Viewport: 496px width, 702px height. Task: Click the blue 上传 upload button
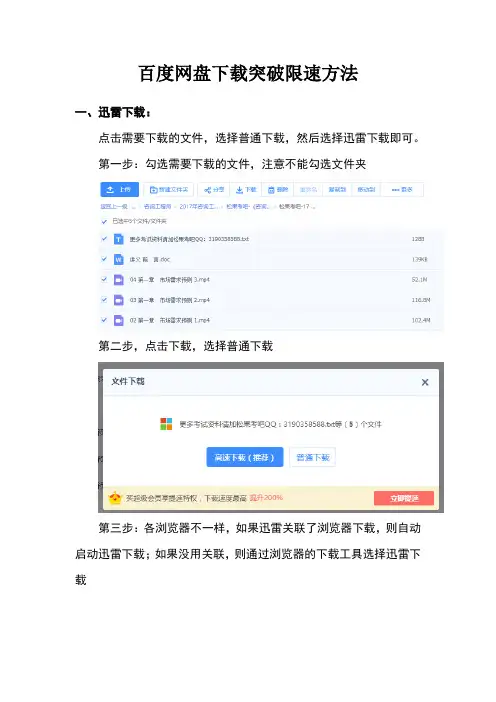(x=120, y=190)
